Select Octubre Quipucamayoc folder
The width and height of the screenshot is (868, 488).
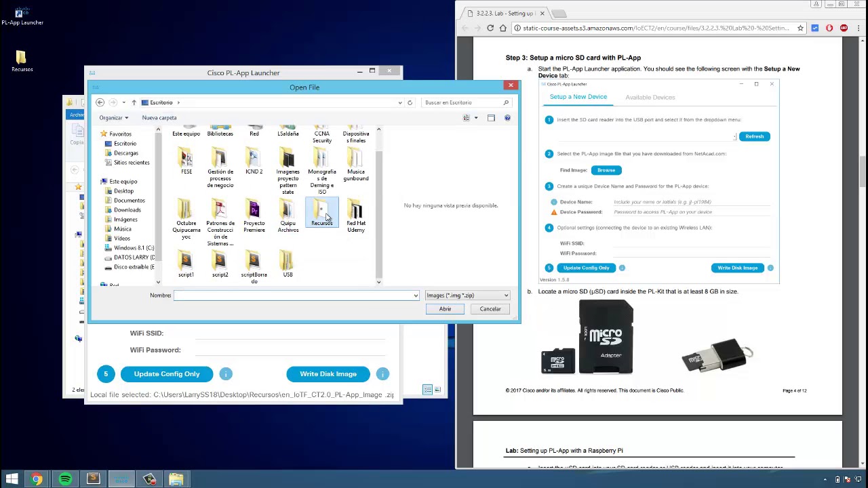tap(186, 220)
